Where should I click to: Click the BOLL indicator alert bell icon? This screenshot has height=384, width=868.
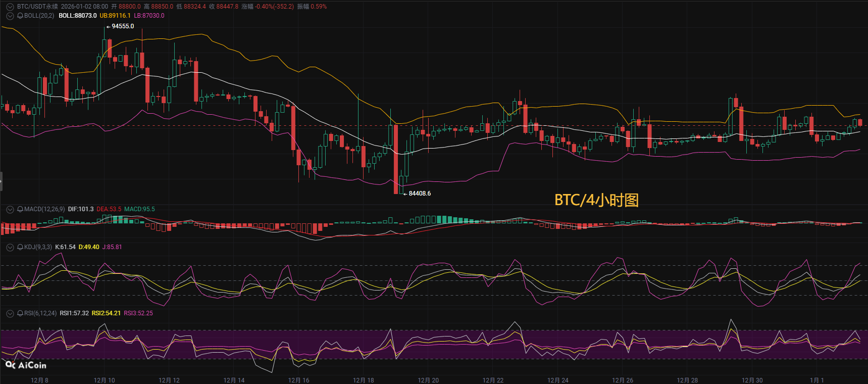point(20,16)
